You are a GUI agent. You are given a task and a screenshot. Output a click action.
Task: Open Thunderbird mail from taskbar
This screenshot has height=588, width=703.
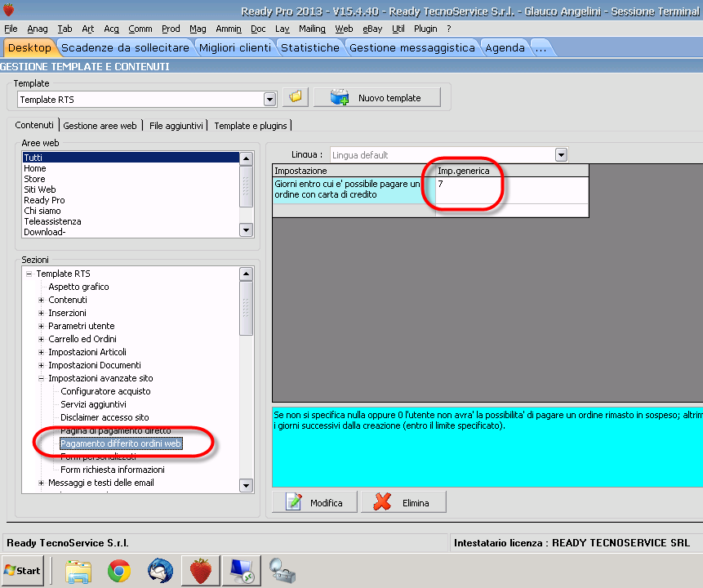click(x=161, y=571)
